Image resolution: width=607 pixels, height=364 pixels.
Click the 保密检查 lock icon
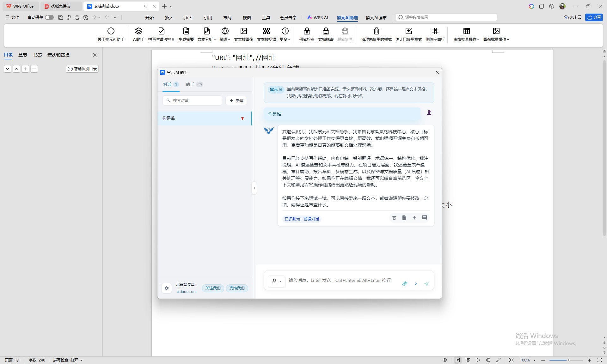click(x=307, y=31)
